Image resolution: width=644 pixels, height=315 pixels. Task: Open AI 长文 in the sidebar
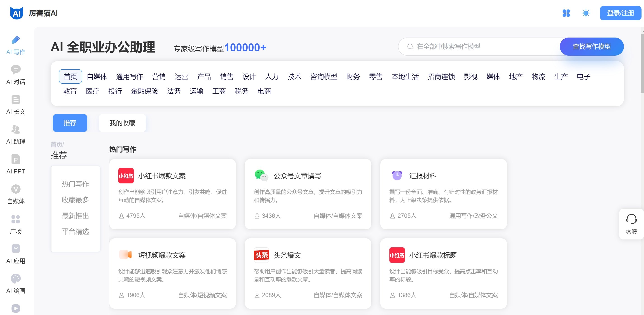click(16, 105)
